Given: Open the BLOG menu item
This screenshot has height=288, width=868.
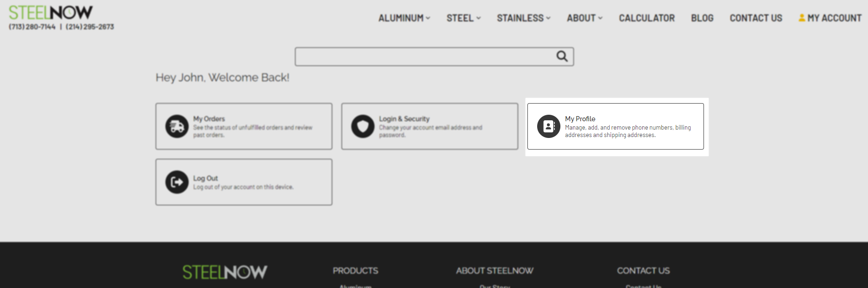Looking at the screenshot, I should tap(702, 18).
